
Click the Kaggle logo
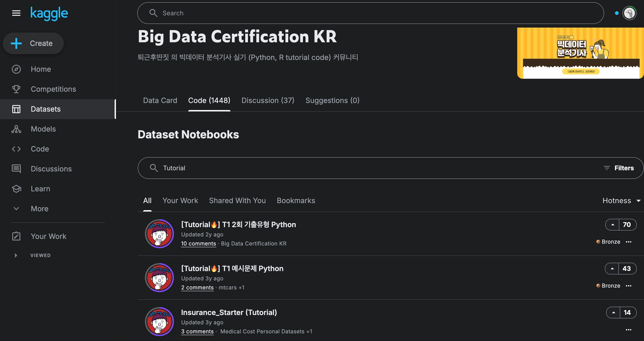click(x=49, y=13)
